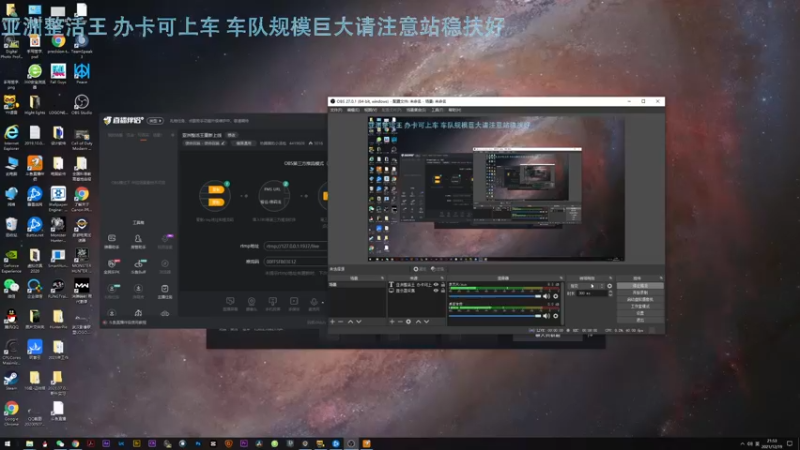Open File Explorer from the taskbar
Screen dimensions: 800x450
point(30,444)
